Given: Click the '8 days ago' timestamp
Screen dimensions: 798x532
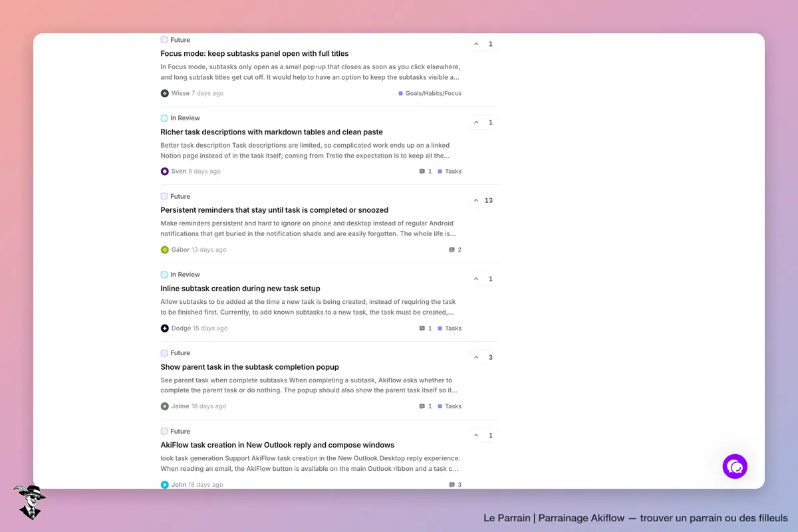Looking at the screenshot, I should pos(204,172).
